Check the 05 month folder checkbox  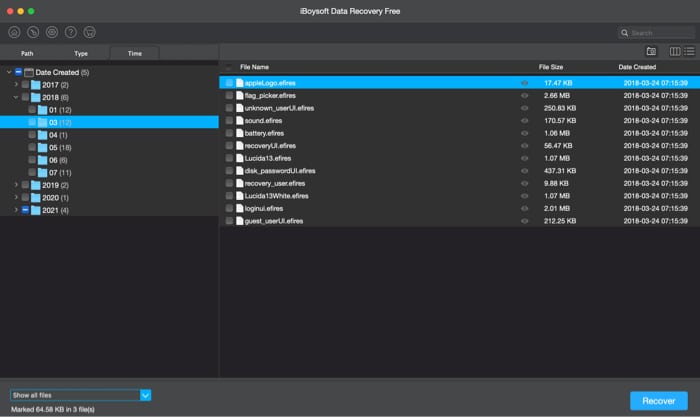[x=32, y=147]
